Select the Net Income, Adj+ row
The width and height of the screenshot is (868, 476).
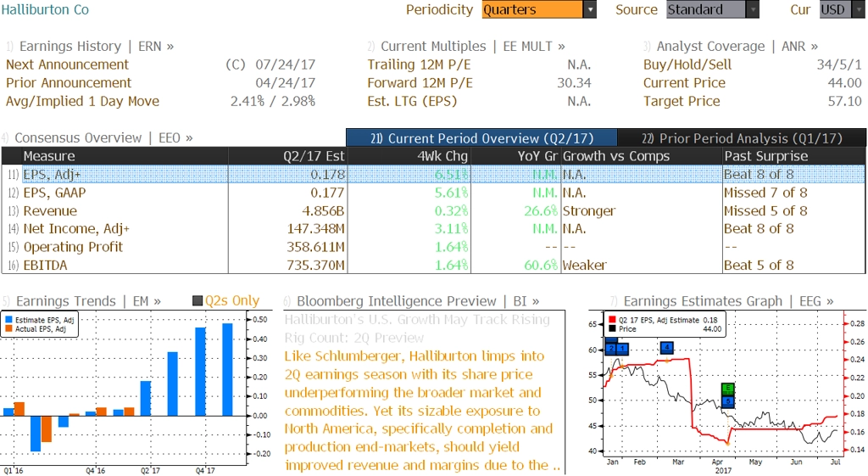pos(433,229)
